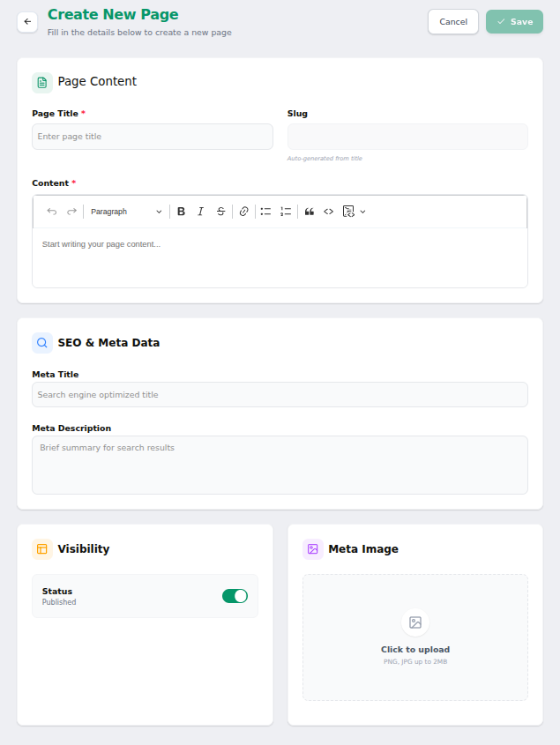Click the Meta Image picture icon
560x745 pixels.
[x=313, y=548]
